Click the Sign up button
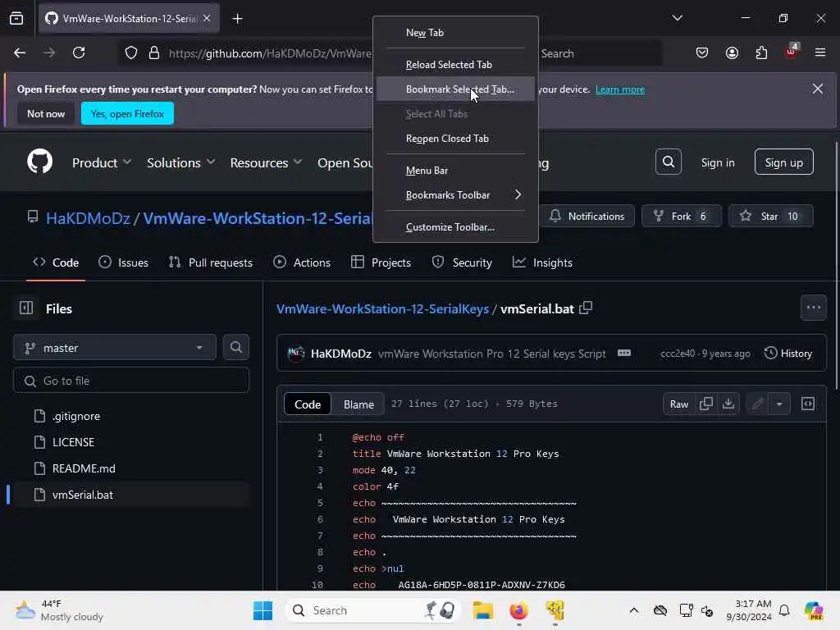 pos(783,162)
